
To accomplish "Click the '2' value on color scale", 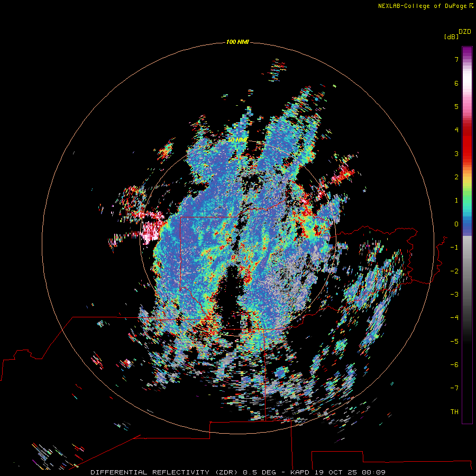I will click(x=456, y=177).
